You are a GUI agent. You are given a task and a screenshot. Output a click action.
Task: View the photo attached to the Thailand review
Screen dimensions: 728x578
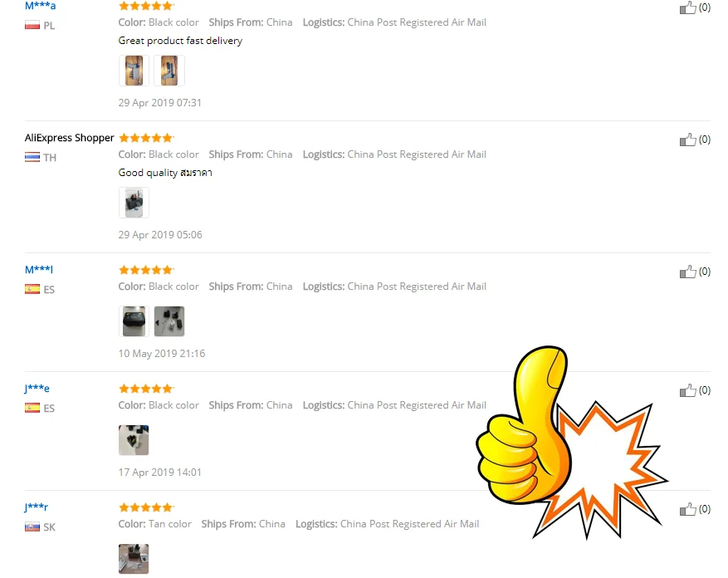(134, 203)
